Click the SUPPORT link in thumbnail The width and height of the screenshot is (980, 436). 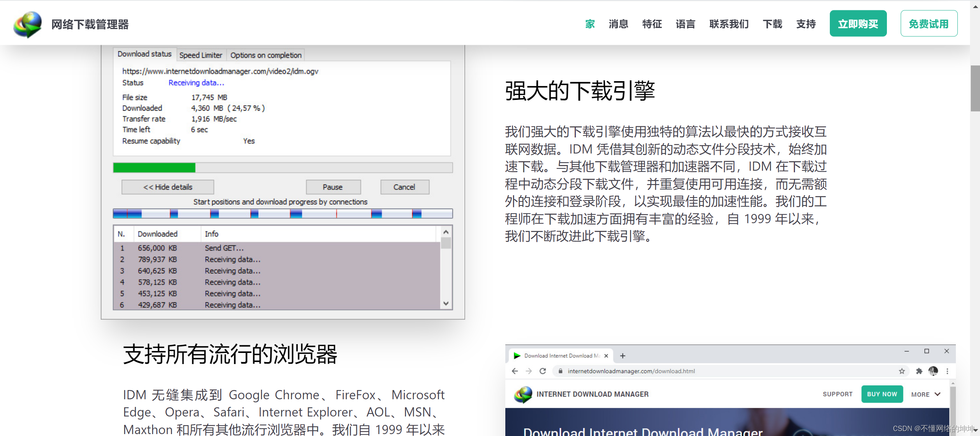click(838, 394)
